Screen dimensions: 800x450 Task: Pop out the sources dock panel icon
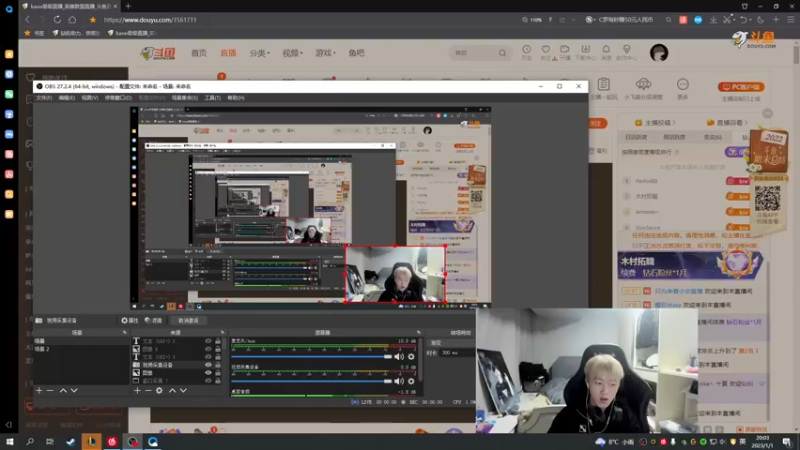222,333
